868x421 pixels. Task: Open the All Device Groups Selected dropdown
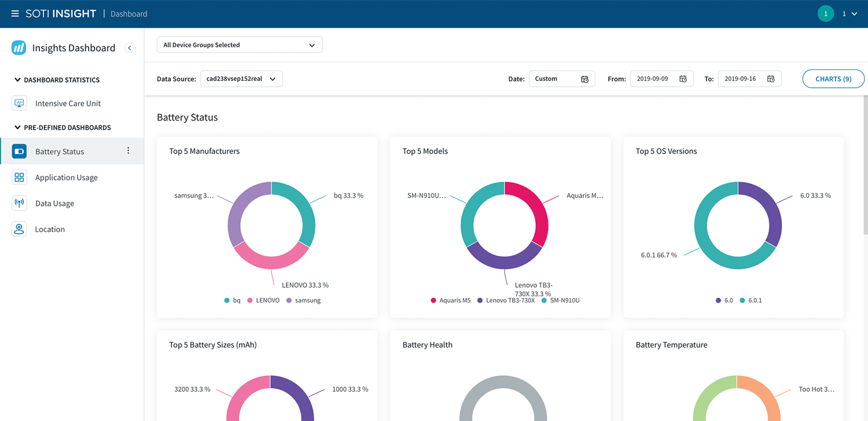pyautogui.click(x=240, y=45)
